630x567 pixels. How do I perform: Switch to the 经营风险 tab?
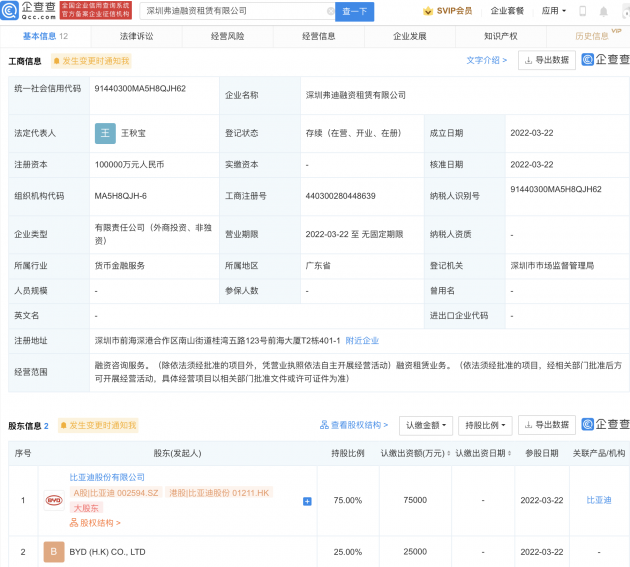click(227, 36)
